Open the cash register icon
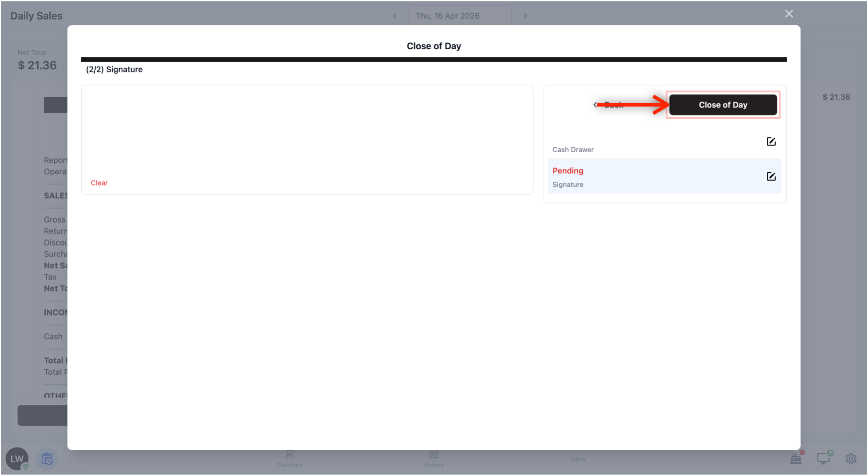Screen dimensions: 868x475 pos(796,458)
